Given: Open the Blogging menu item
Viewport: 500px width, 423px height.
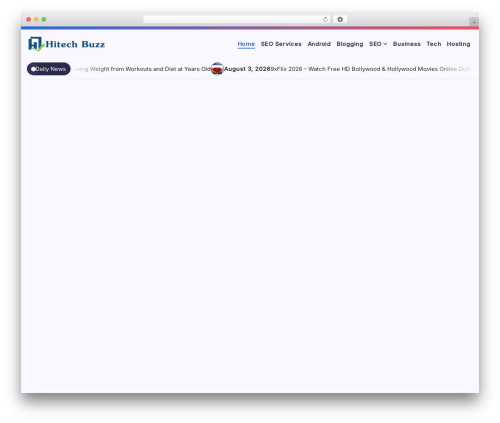Looking at the screenshot, I should coord(350,44).
